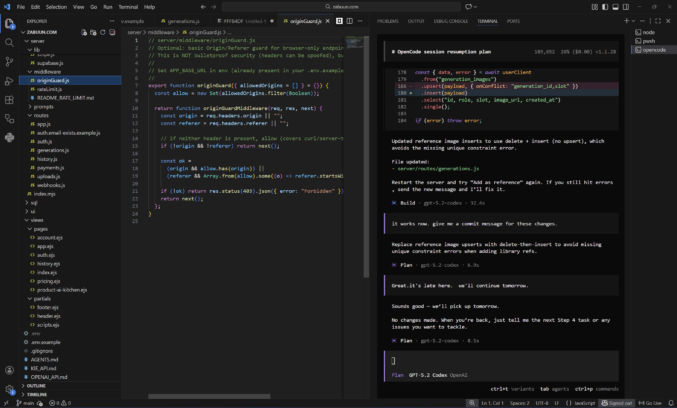Click the Manage gear icon
Image resolution: width=677 pixels, height=408 pixels.
[x=9, y=389]
